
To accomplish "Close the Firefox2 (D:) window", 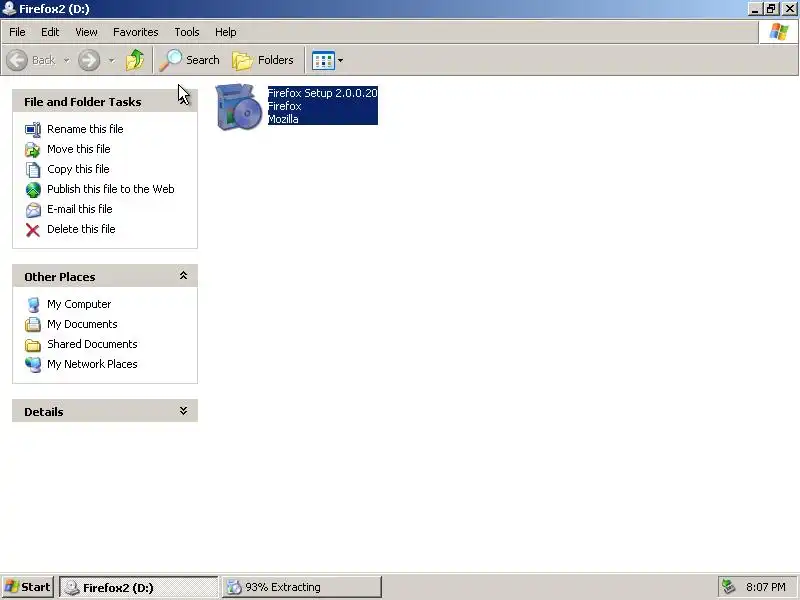I will point(789,9).
